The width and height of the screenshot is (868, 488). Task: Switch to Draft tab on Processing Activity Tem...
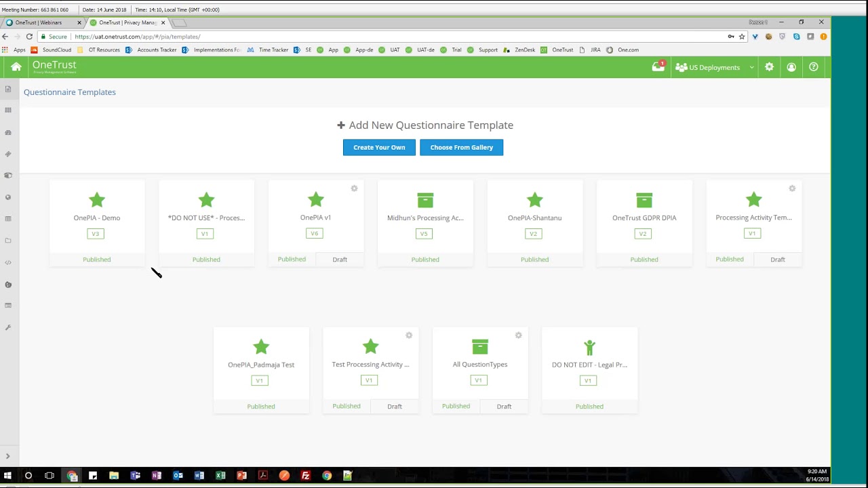click(x=778, y=260)
